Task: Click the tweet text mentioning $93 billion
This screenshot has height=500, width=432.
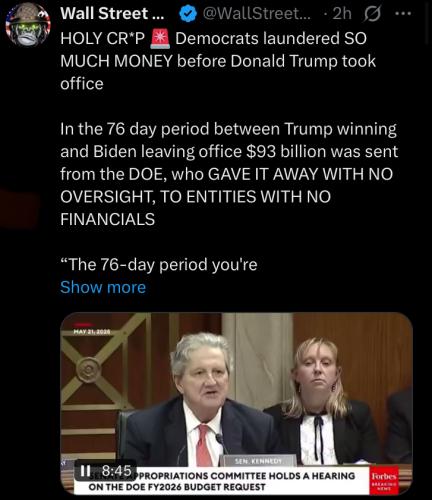Action: tap(229, 174)
